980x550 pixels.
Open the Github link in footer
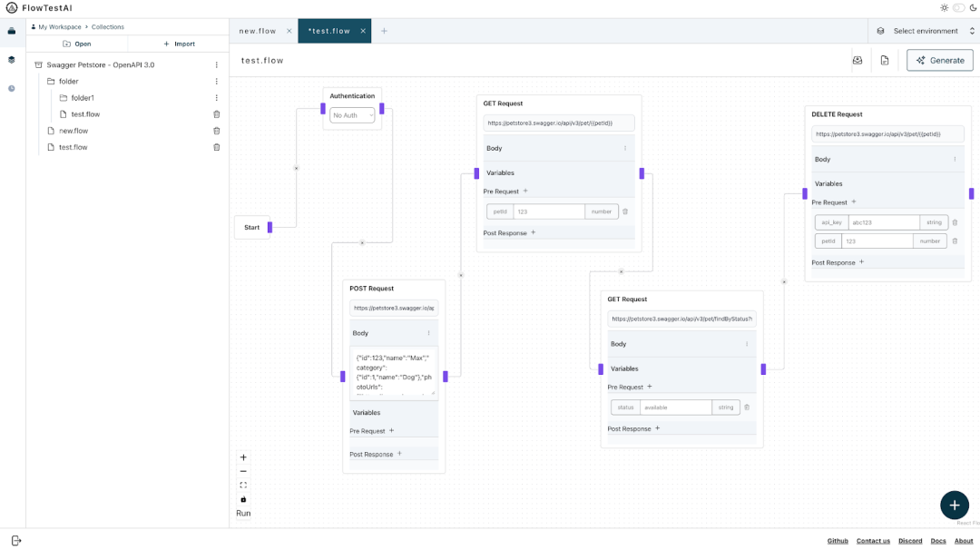(x=838, y=541)
